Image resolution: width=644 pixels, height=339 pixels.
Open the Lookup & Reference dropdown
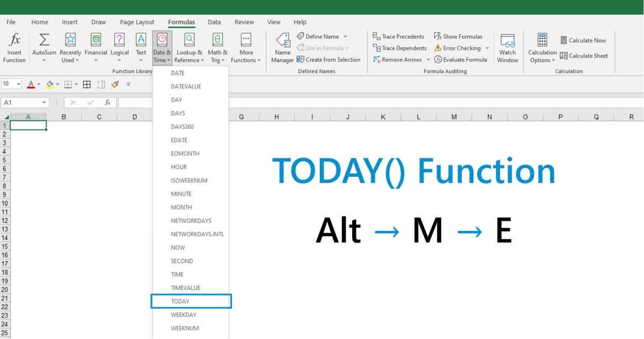tap(188, 47)
